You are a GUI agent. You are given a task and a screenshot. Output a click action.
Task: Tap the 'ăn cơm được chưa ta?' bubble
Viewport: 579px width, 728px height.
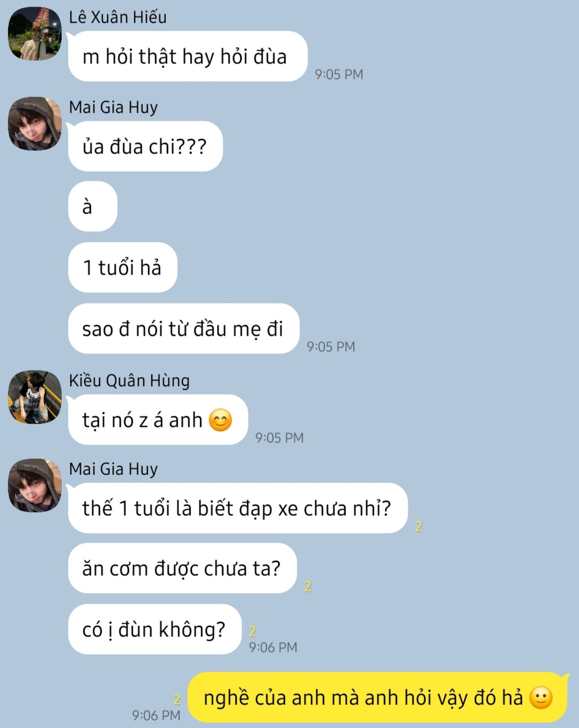[182, 568]
